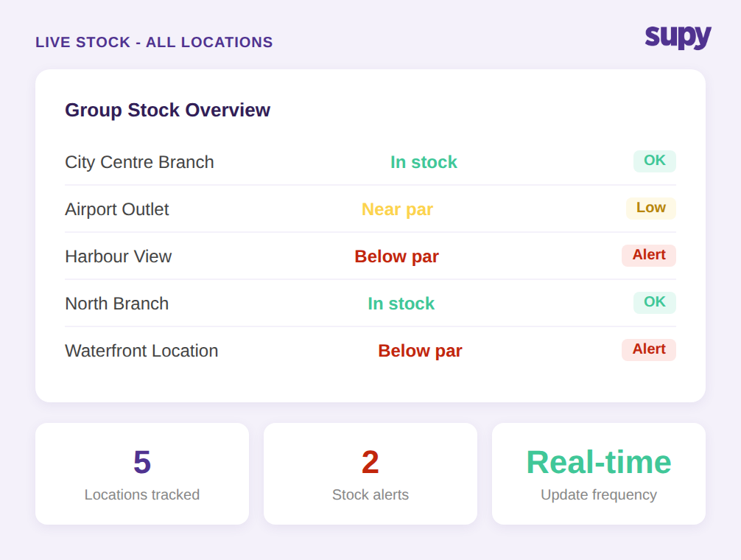Select the 'LIVE STOCK - ALL LOCATIONS' heading
Screen dimensions: 741x560
pos(154,42)
